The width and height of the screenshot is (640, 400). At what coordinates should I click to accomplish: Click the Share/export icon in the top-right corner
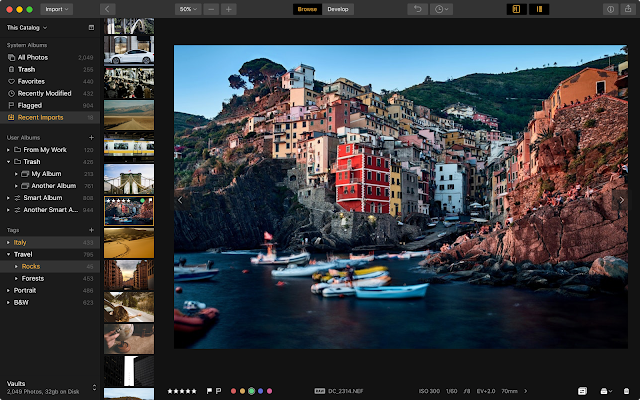click(x=628, y=9)
